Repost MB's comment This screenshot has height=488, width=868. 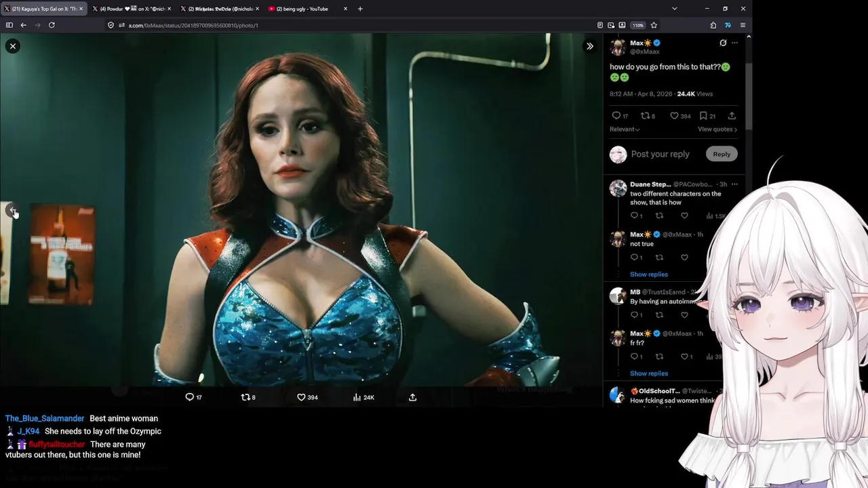click(659, 314)
